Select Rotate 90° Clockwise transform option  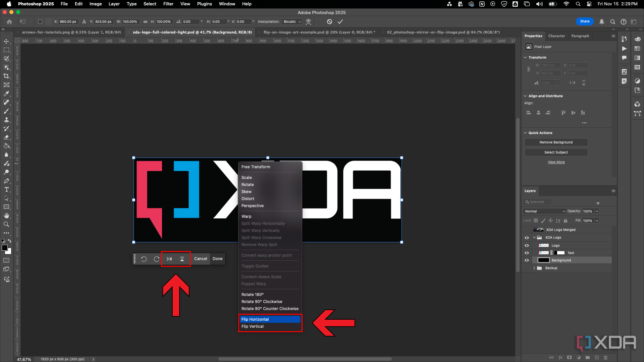point(261,301)
